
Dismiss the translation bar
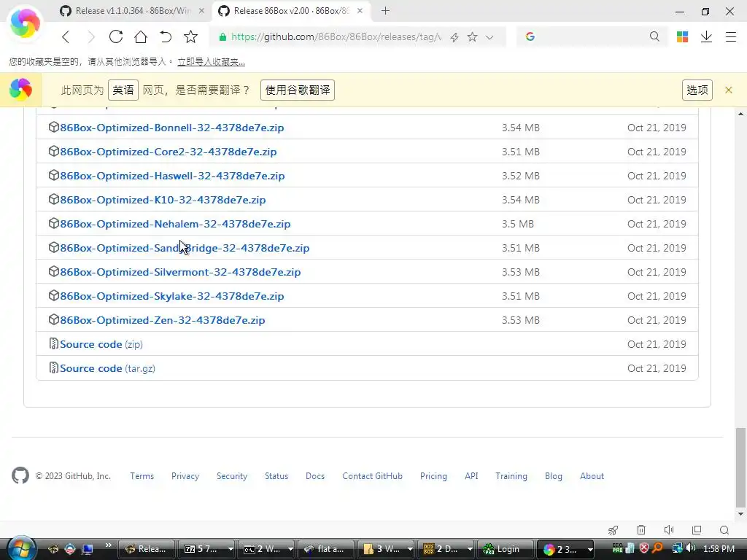tap(729, 90)
